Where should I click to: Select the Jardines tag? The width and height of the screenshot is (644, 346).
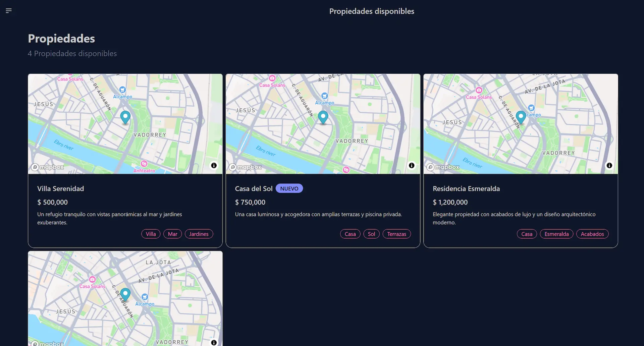[x=199, y=234]
